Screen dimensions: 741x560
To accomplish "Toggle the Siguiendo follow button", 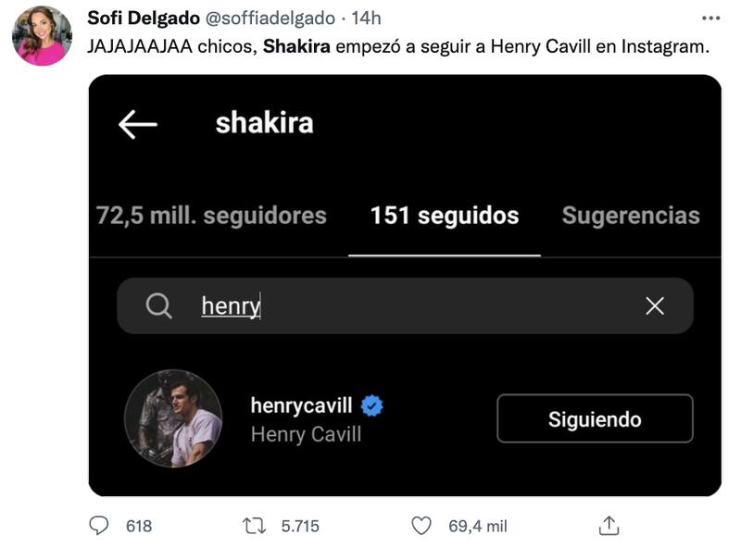I will click(595, 419).
